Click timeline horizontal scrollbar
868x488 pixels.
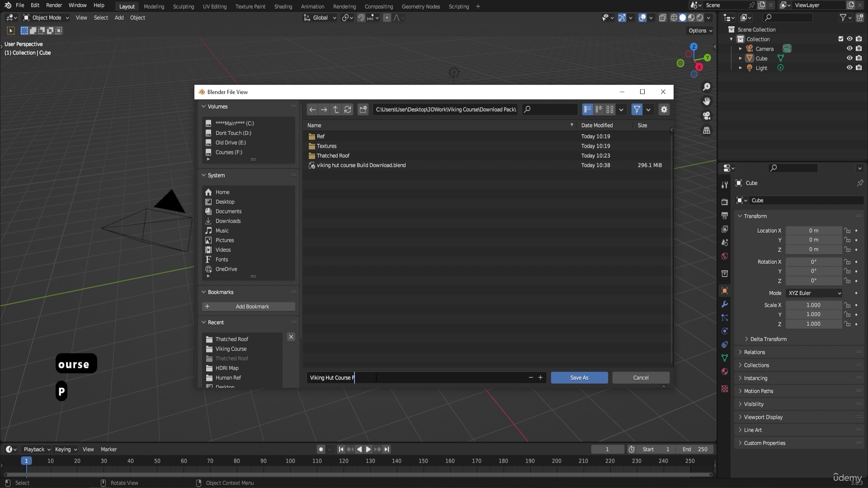(x=358, y=474)
